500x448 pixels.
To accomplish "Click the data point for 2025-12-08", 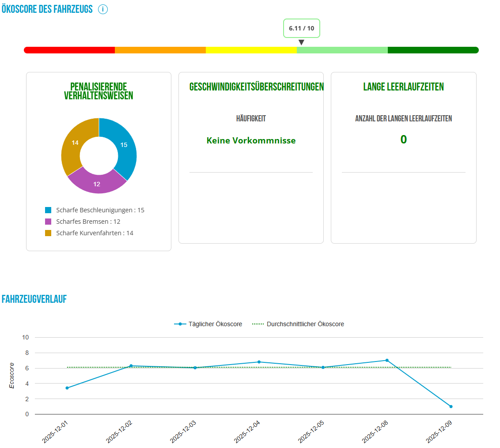I will point(387,360).
